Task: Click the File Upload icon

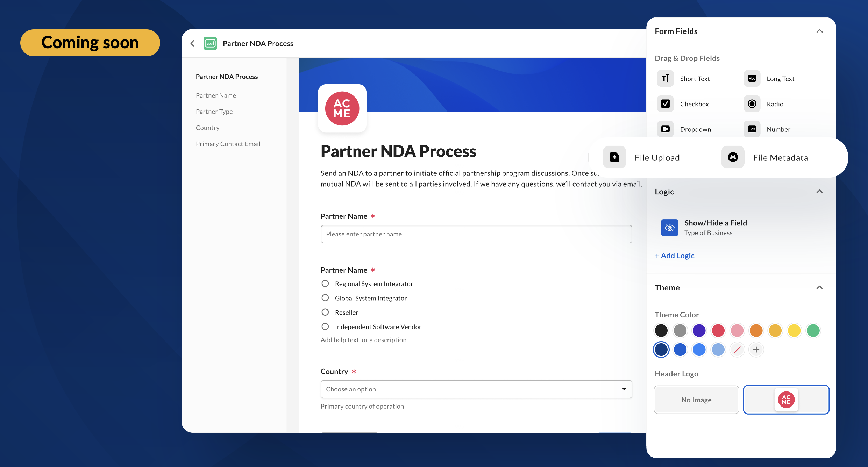Action: tap(614, 157)
